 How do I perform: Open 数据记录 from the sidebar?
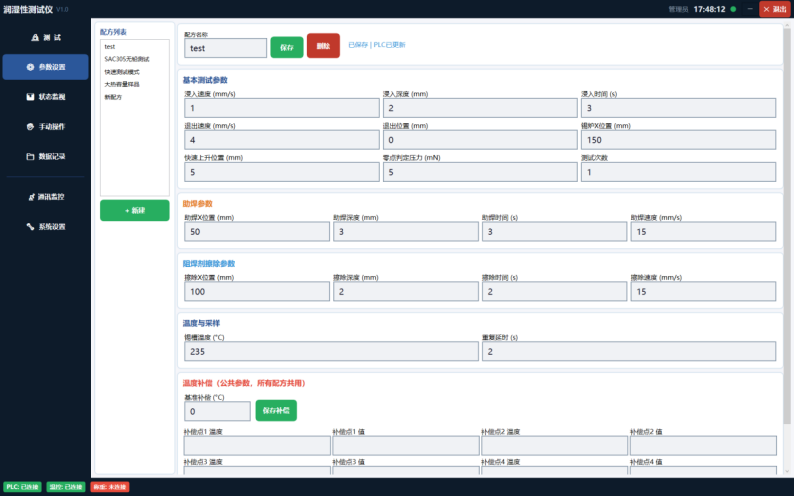pos(45,156)
